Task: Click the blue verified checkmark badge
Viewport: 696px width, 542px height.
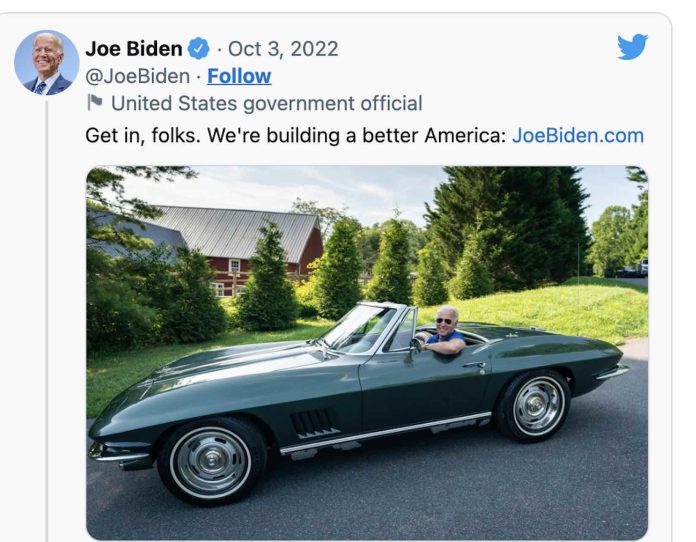Action: (200, 49)
